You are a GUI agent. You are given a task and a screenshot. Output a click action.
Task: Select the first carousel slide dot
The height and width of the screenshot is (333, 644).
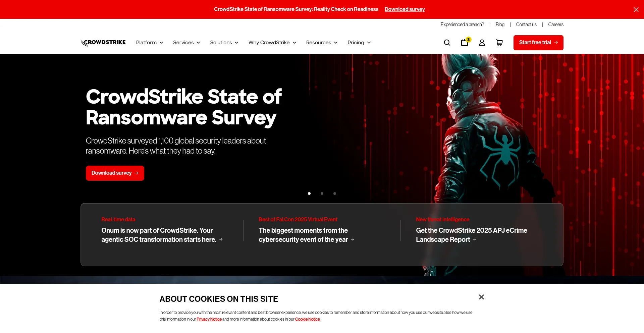click(x=309, y=193)
